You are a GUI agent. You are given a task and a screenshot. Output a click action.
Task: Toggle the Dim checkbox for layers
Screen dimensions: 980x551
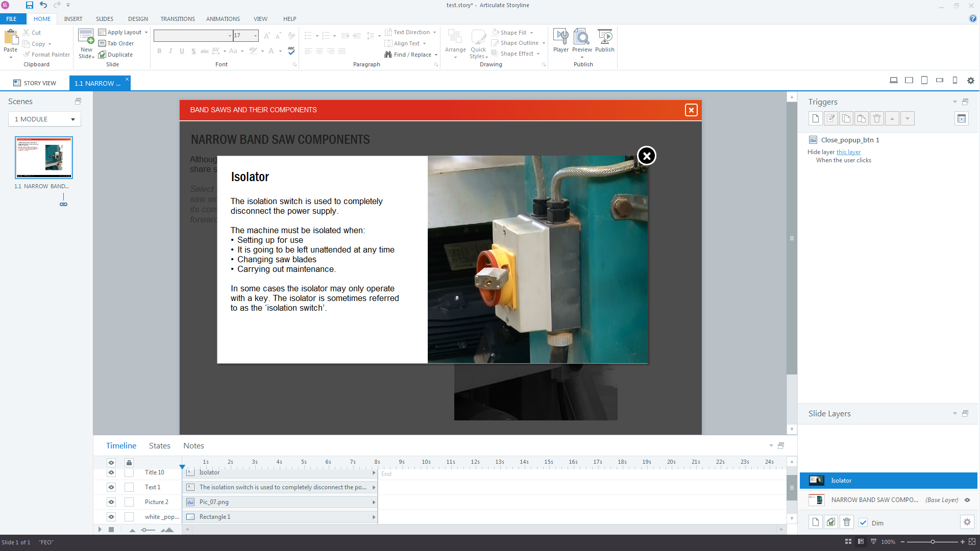click(x=863, y=522)
